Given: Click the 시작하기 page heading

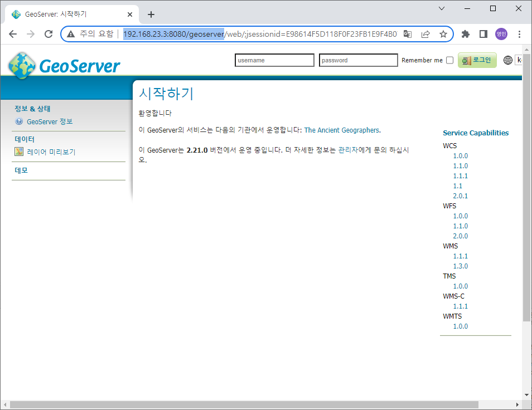Looking at the screenshot, I should point(166,94).
